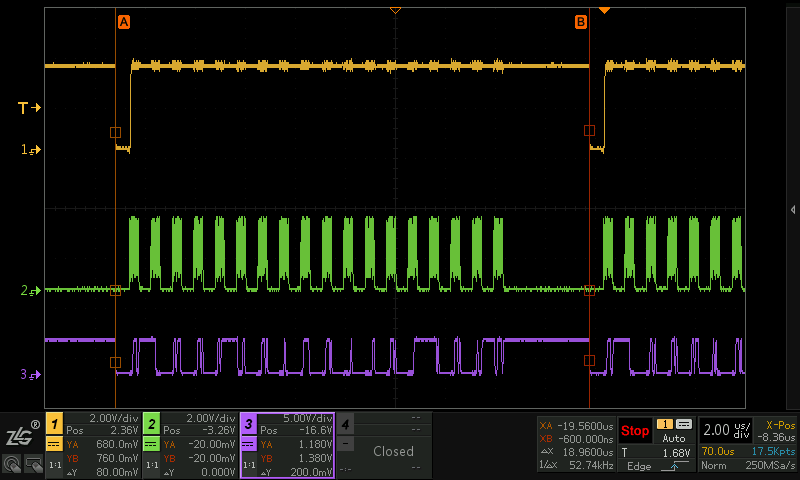
Task: Change channel 3 probe ratio 1:1
Action: tap(249, 465)
